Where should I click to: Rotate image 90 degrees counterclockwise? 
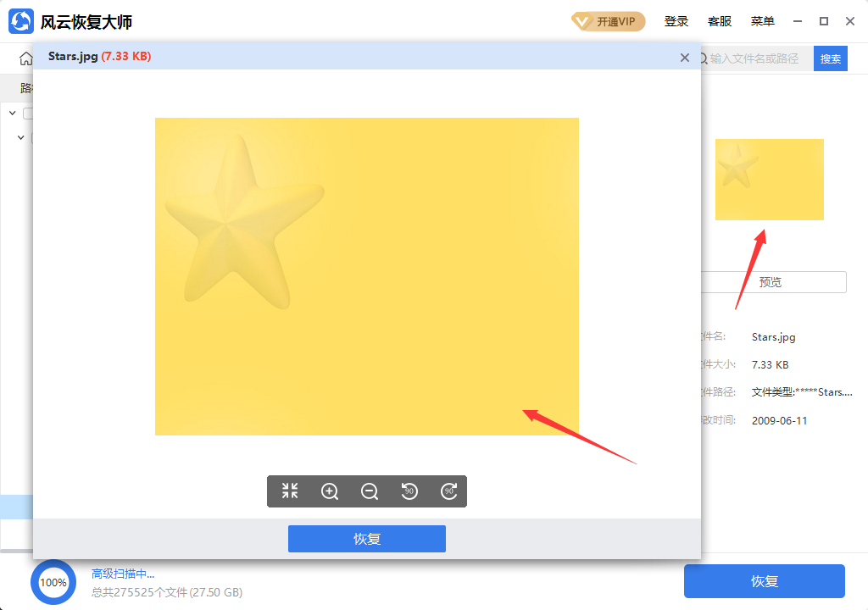pos(409,491)
